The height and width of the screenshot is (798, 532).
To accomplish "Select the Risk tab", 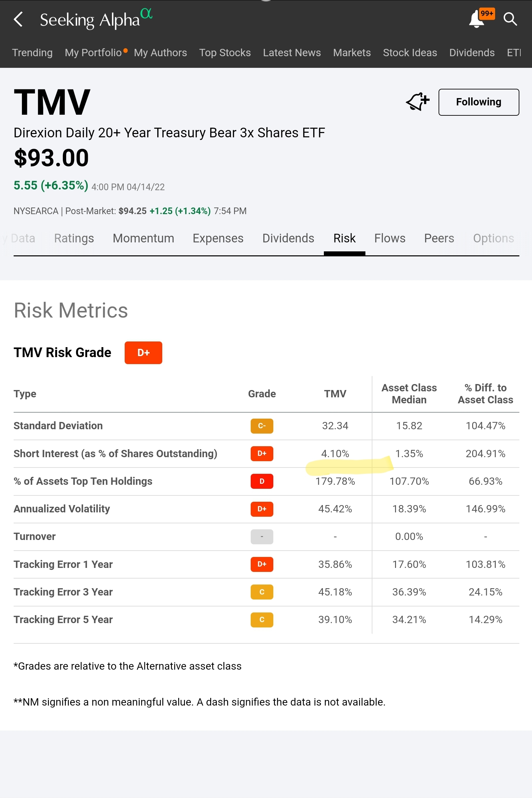I will 344,238.
